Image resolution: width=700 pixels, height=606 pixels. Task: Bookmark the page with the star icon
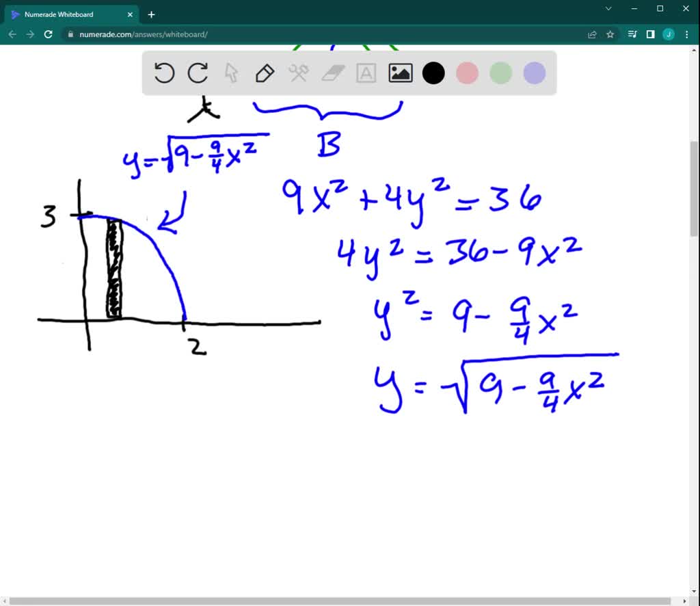coord(609,34)
